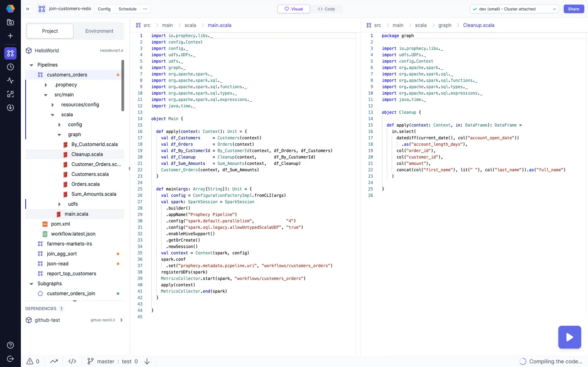Screen dimensions: 588x367
Task: Click the plus create-new icon in sidebar
Action: point(10,36)
